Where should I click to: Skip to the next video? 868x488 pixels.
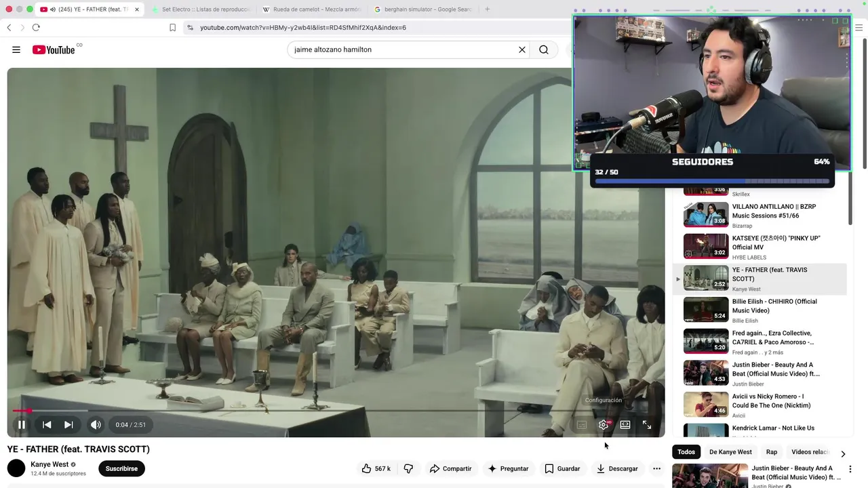click(x=68, y=425)
